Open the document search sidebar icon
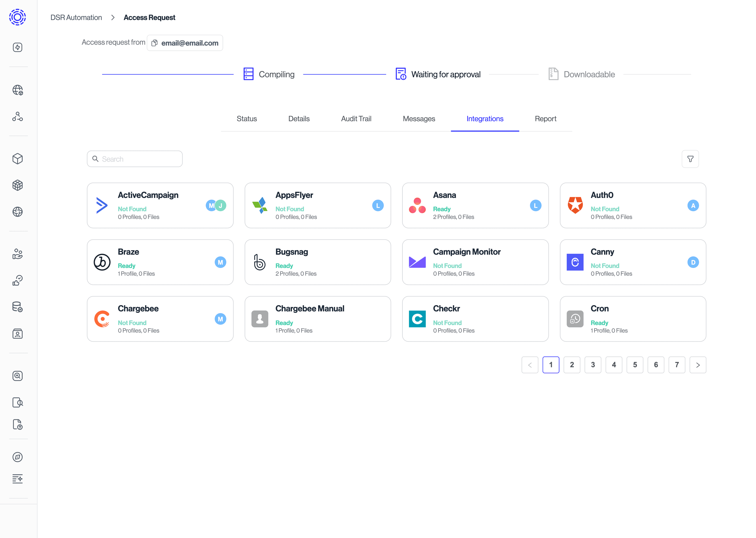Screen dimensions: 756x538 pos(18,402)
